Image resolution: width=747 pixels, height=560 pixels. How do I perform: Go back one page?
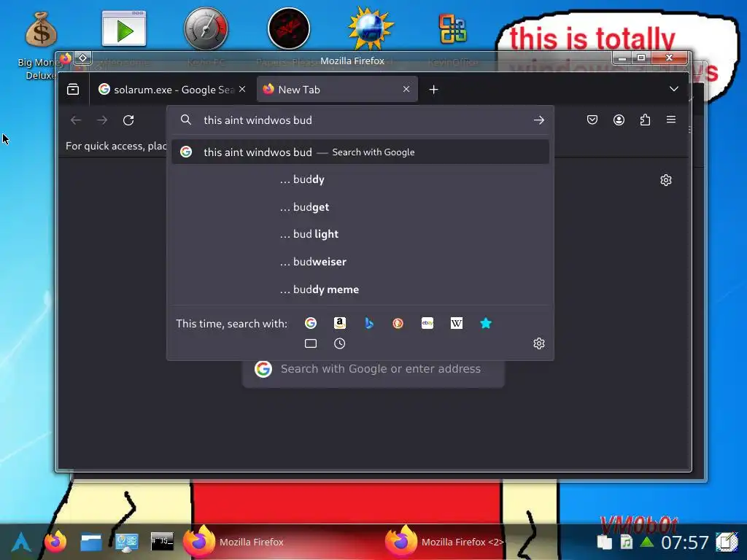coord(76,120)
